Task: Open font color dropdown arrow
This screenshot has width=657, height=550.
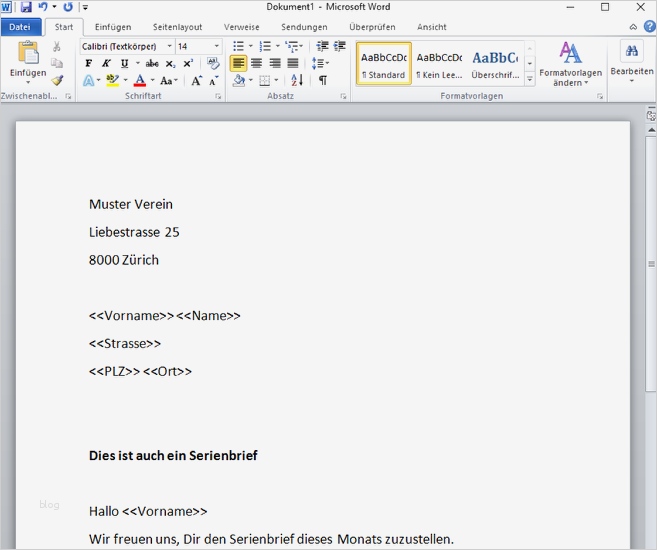Action: [152, 80]
